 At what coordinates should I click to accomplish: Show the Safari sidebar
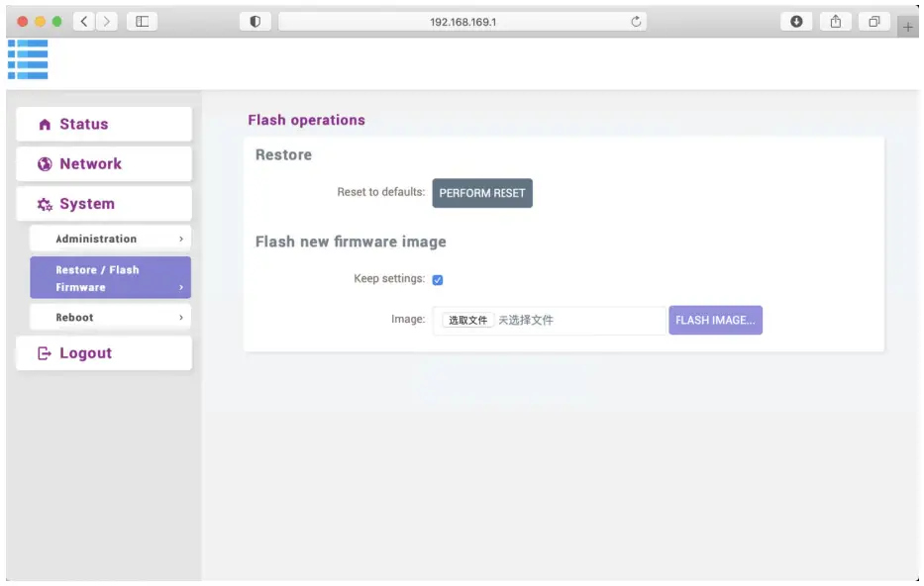142,22
